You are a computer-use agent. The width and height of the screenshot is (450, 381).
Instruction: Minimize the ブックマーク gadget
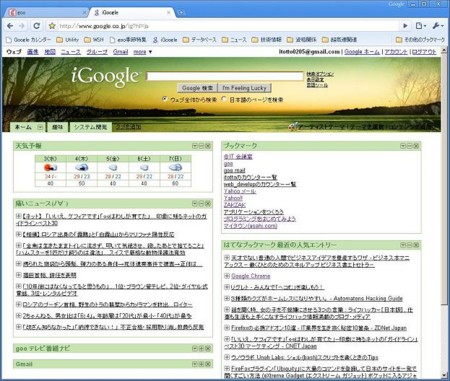(410, 146)
